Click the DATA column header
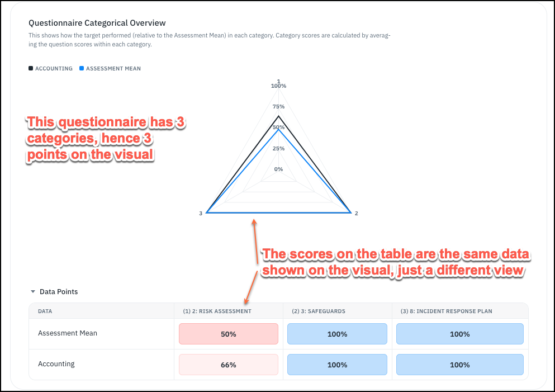Viewport: 555px width, 392px height. [x=45, y=311]
